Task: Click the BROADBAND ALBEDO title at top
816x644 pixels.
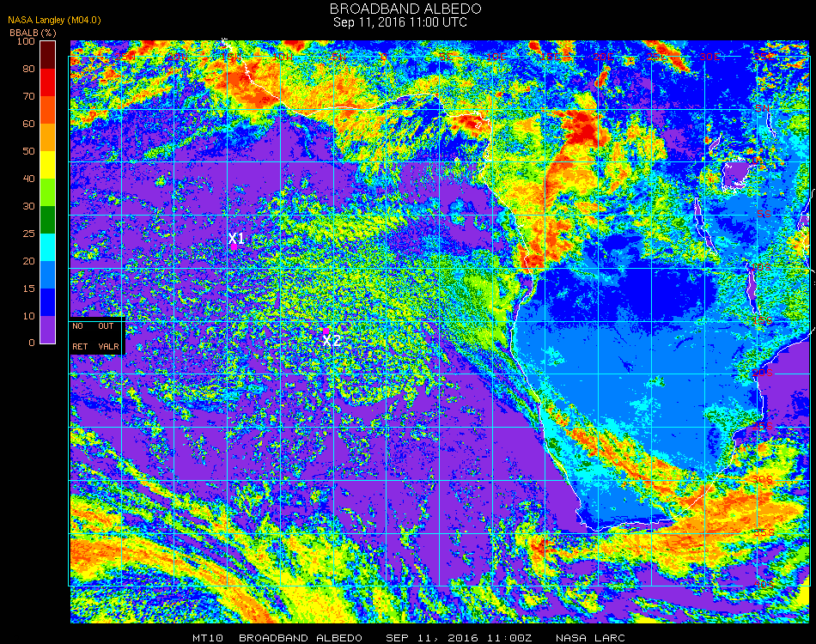Action: [x=406, y=9]
